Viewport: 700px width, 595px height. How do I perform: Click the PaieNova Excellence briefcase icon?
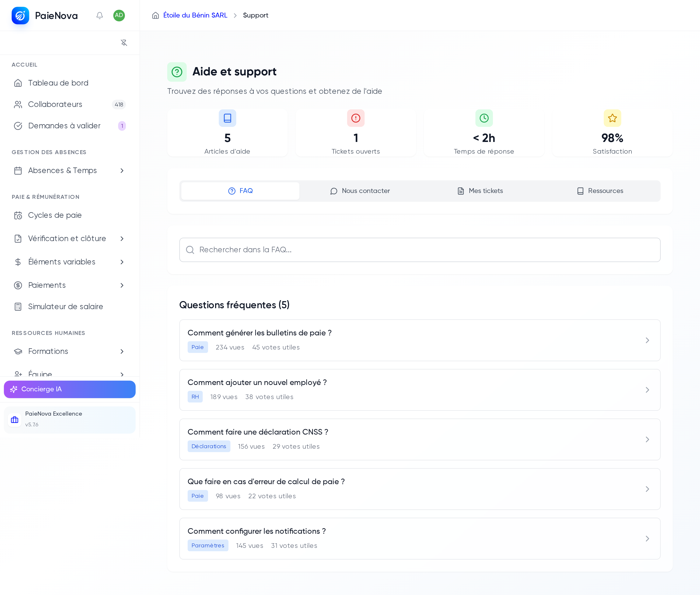[x=15, y=420]
